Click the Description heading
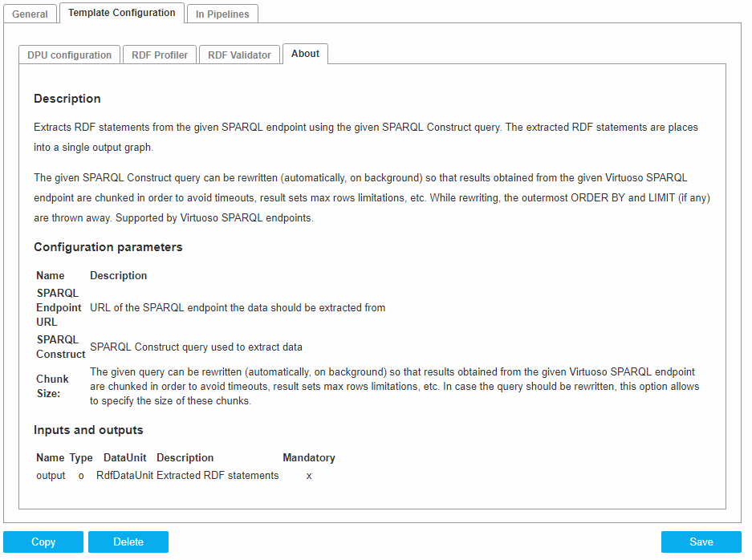The height and width of the screenshot is (560, 752). [x=67, y=99]
